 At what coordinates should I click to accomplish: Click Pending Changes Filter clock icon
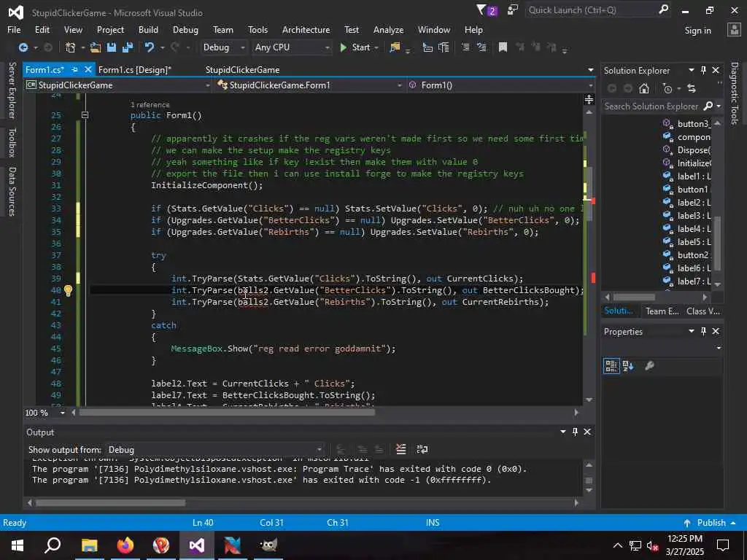click(667, 88)
